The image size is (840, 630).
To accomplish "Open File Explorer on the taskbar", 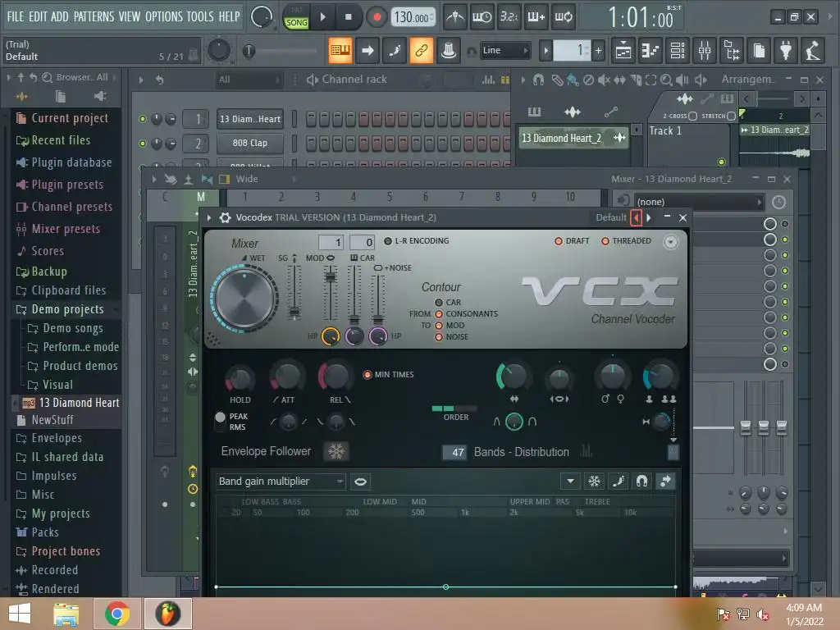I will pyautogui.click(x=66, y=614).
